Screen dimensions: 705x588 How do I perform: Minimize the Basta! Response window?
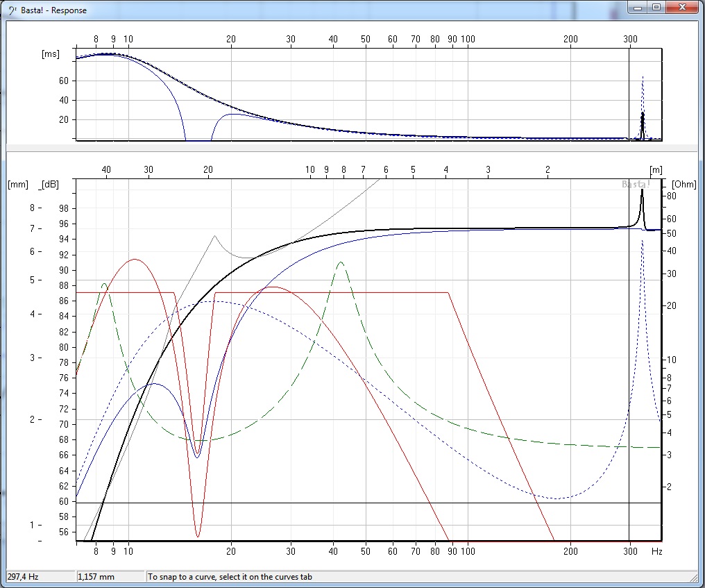tap(638, 8)
